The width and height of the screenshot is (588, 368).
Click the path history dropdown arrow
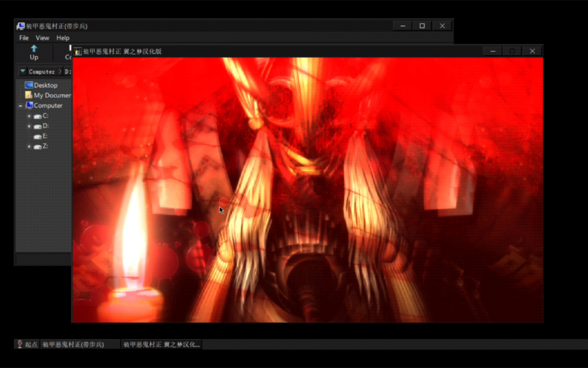[x=23, y=71]
